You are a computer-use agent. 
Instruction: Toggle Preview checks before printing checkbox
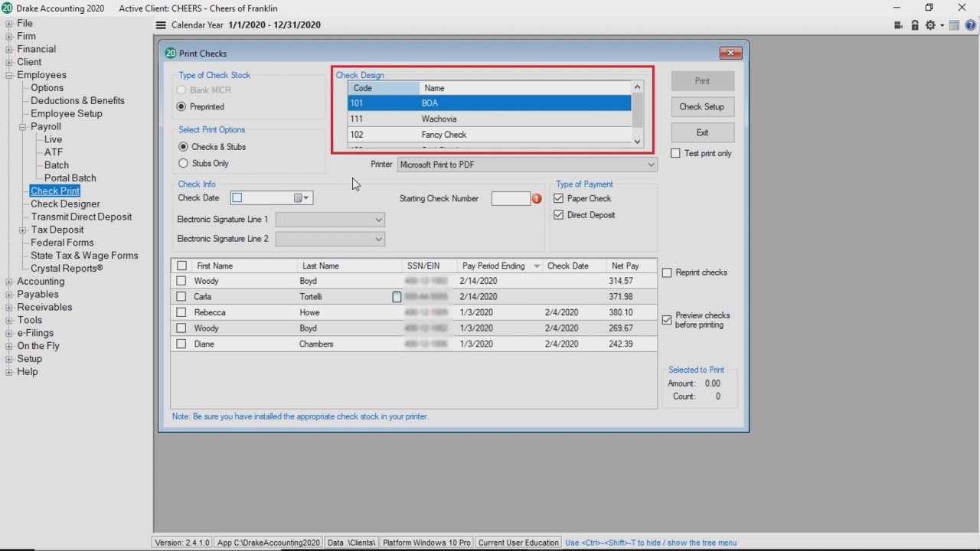click(667, 320)
